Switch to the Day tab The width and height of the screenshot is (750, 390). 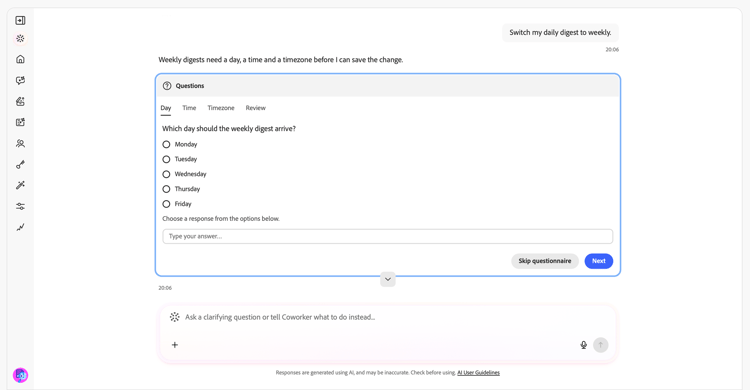pos(165,108)
